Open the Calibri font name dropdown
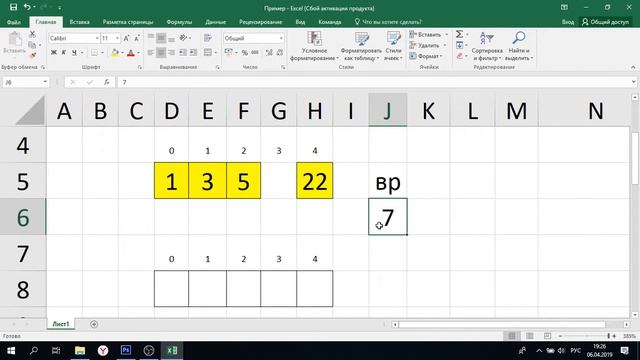This screenshot has width=640, height=360. click(97, 38)
